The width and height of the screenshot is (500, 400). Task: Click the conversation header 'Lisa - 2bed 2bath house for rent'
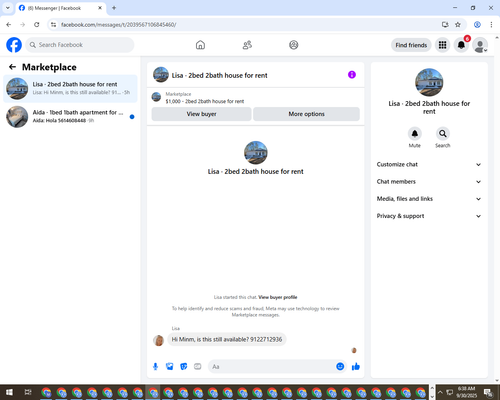point(219,75)
